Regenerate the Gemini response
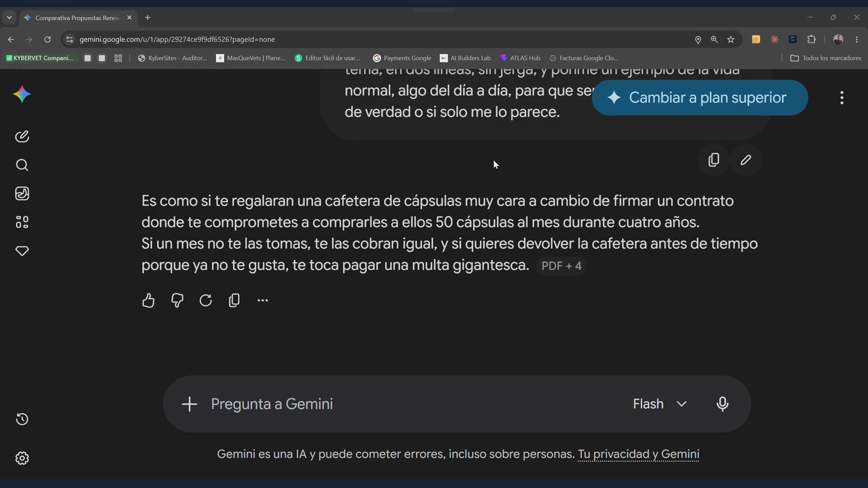Screen dimensions: 868x488 206,300
